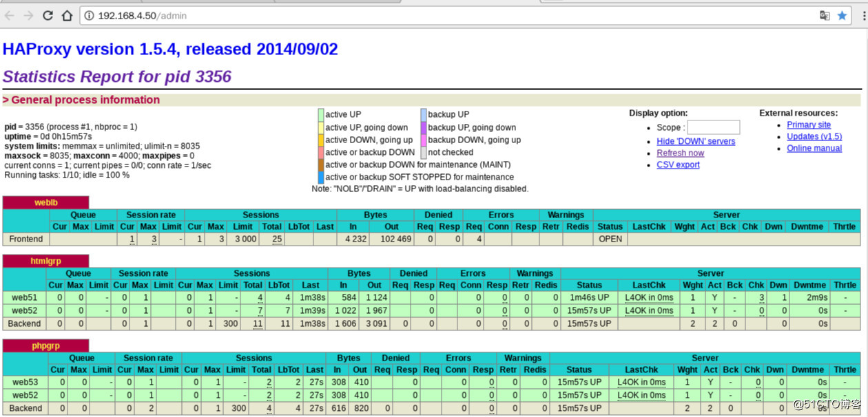Click the External resources label

pos(798,113)
